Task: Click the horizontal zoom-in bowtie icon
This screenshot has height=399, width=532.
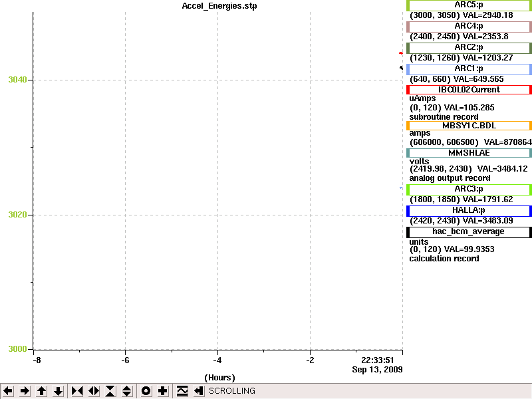Action: point(77,391)
